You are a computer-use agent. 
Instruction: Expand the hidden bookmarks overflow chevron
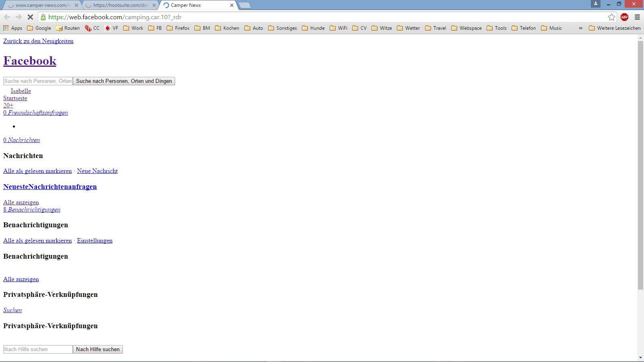(x=580, y=28)
